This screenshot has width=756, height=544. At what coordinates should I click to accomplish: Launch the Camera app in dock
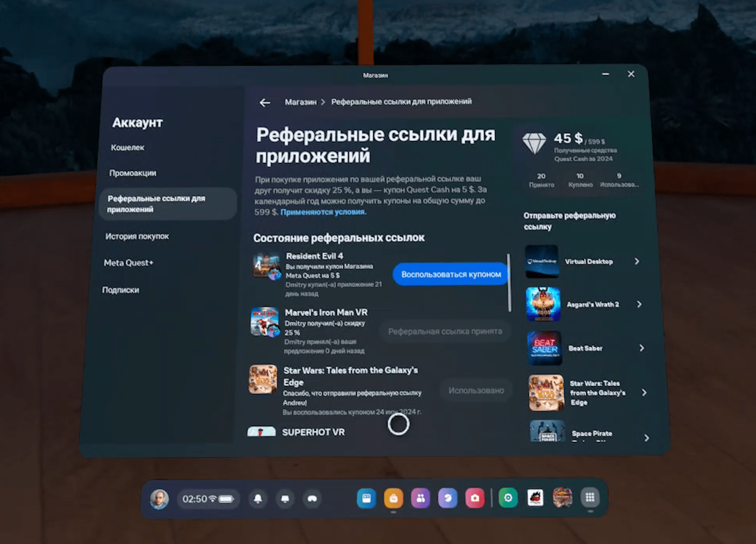(x=475, y=498)
